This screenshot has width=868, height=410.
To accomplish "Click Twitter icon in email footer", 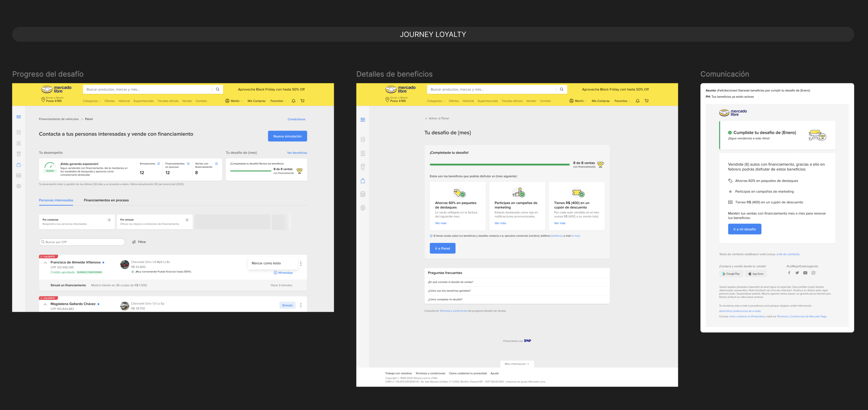I will [797, 273].
